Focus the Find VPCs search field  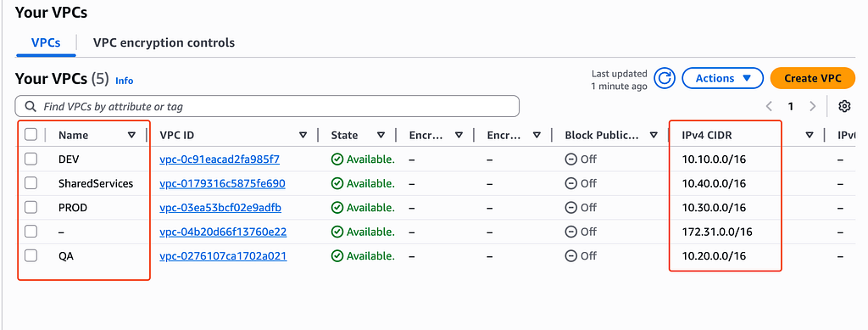click(267, 106)
